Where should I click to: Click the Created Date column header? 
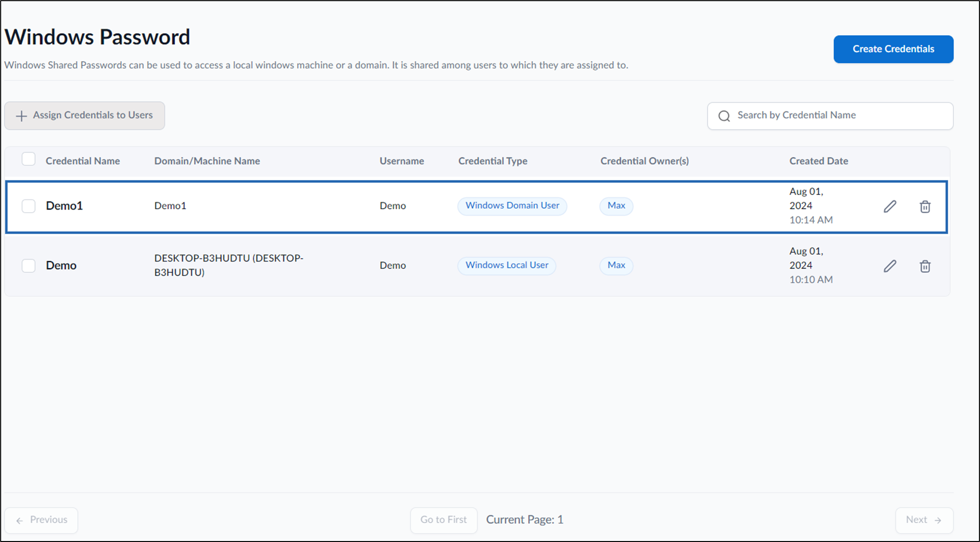pos(819,161)
